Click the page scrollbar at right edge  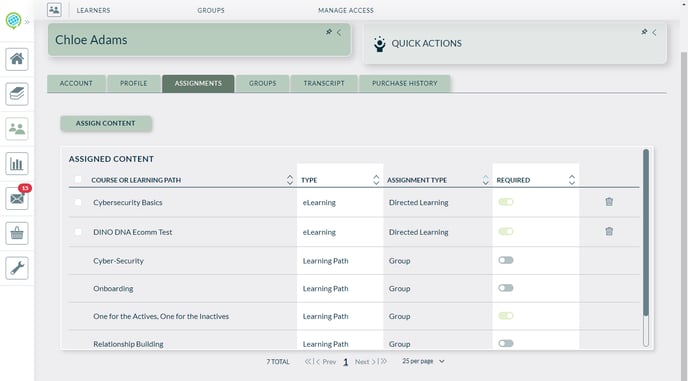684,215
